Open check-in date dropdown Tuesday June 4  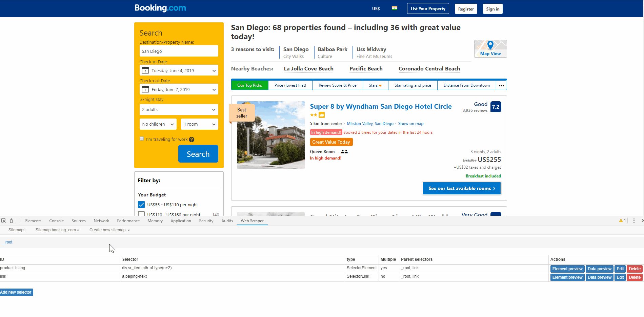(179, 70)
